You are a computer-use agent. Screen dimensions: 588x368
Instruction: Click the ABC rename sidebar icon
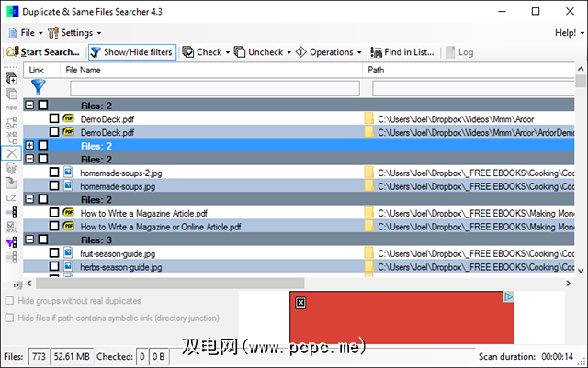11,108
